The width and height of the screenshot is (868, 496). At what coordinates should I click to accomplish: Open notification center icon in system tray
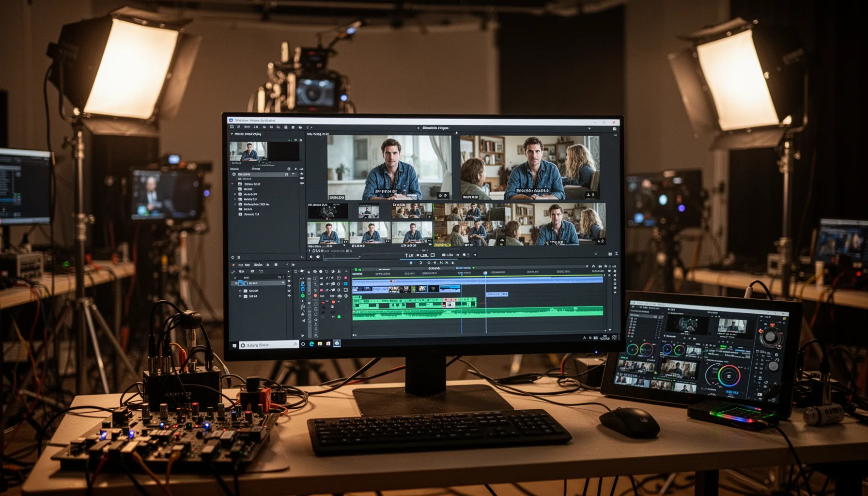pyautogui.click(x=614, y=337)
